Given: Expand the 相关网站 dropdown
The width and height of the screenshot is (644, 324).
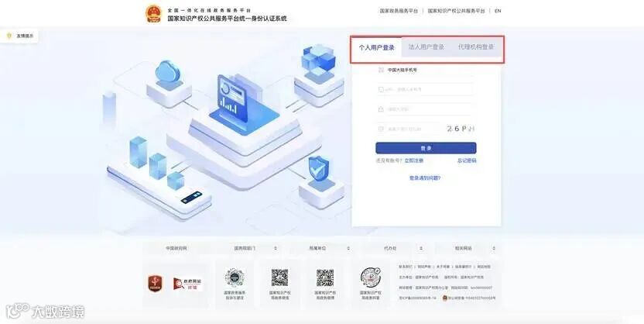Looking at the screenshot, I should (x=467, y=248).
